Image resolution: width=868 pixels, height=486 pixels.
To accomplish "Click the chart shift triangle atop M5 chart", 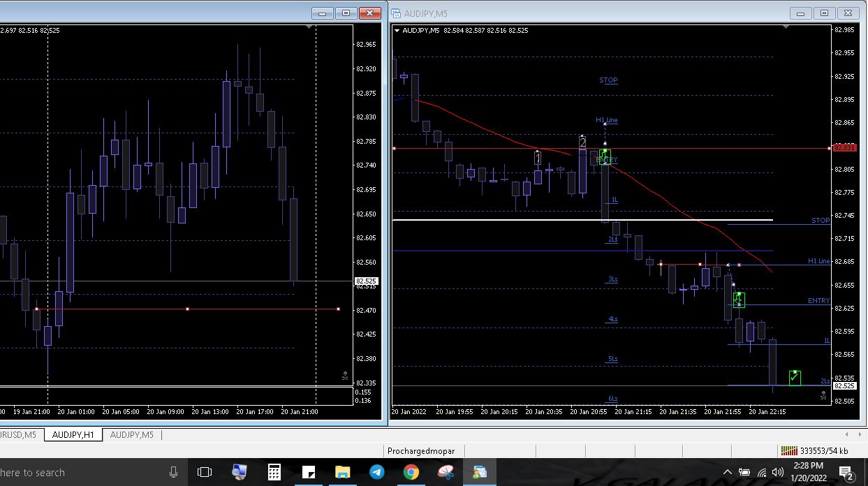I will (786, 27).
